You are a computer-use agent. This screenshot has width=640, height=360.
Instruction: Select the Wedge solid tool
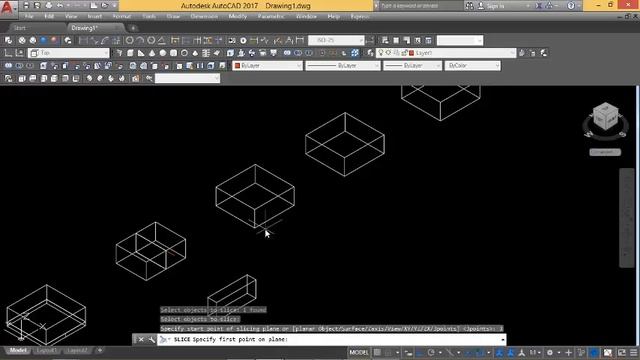tap(141, 53)
